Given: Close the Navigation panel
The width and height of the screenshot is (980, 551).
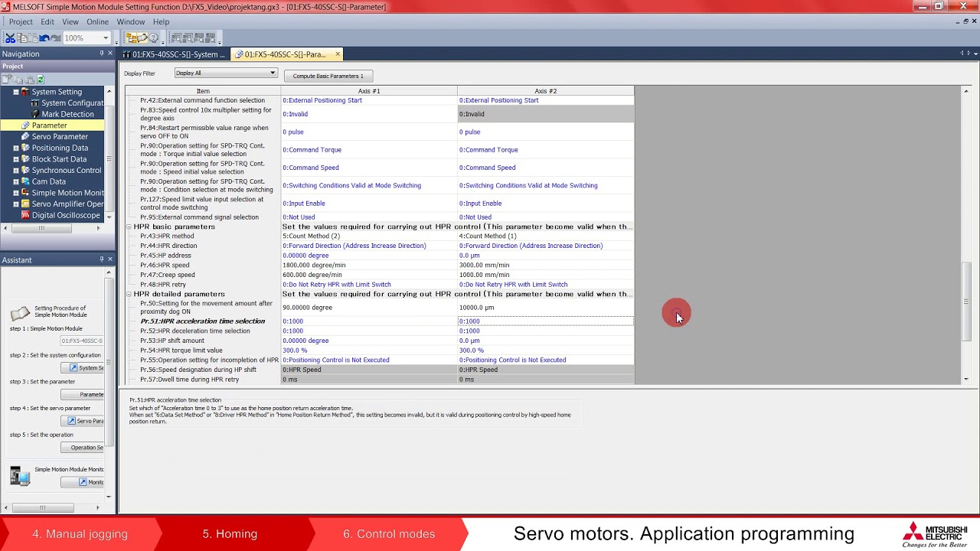Looking at the screenshot, I should 110,54.
